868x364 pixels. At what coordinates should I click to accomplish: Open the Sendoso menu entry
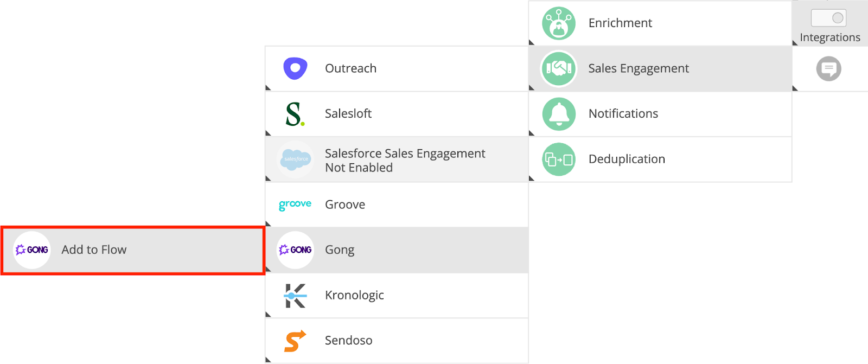397,341
